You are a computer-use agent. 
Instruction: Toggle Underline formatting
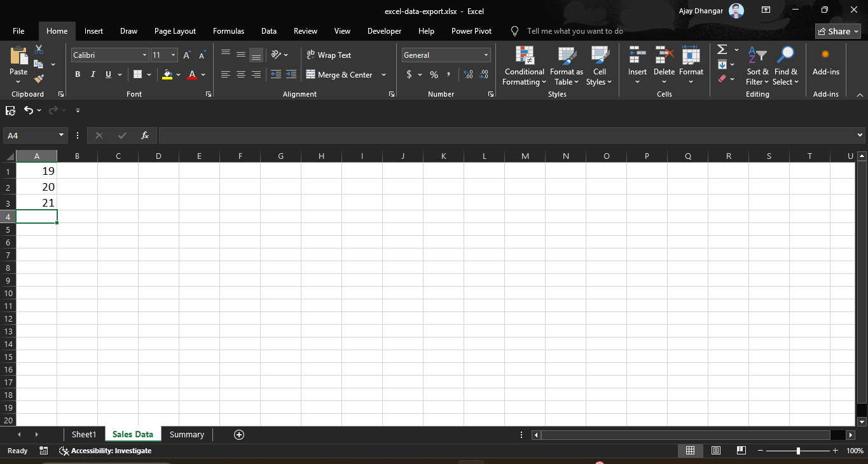[108, 74]
